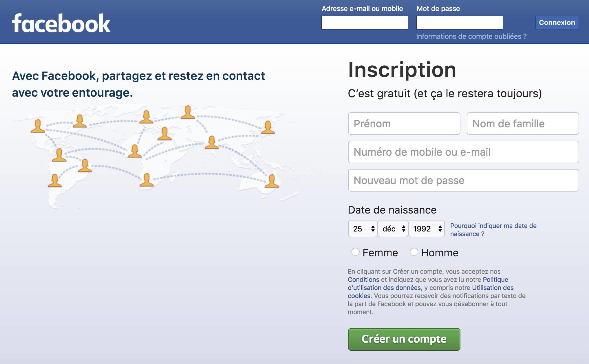Image resolution: width=589 pixels, height=364 pixels.
Task: Click the header Mot de passe field
Action: (x=460, y=23)
